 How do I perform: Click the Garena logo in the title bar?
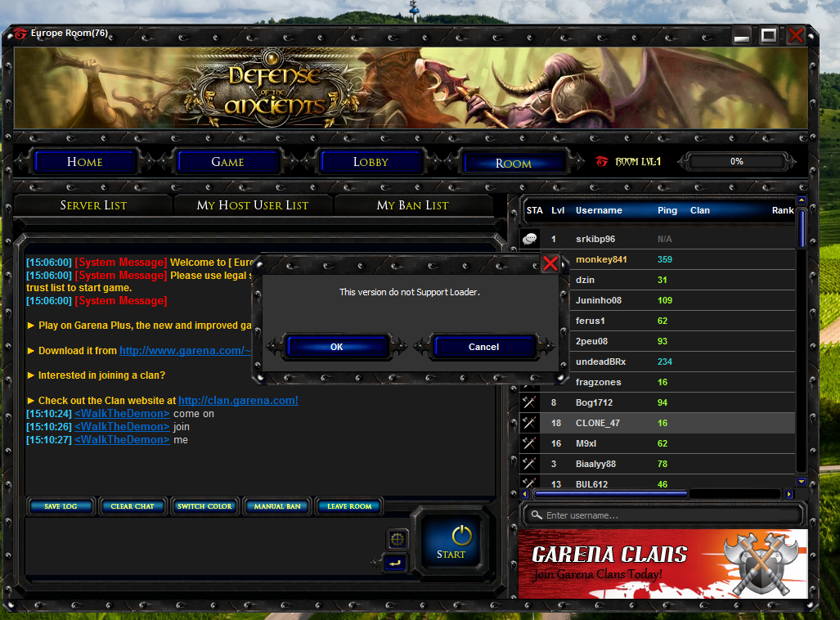[x=20, y=34]
